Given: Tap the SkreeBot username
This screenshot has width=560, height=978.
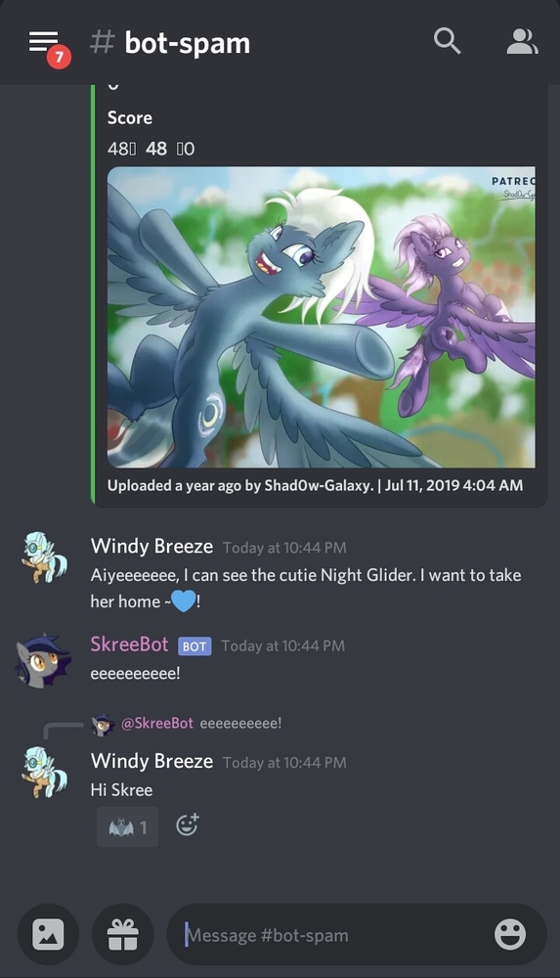Looking at the screenshot, I should click(x=129, y=644).
